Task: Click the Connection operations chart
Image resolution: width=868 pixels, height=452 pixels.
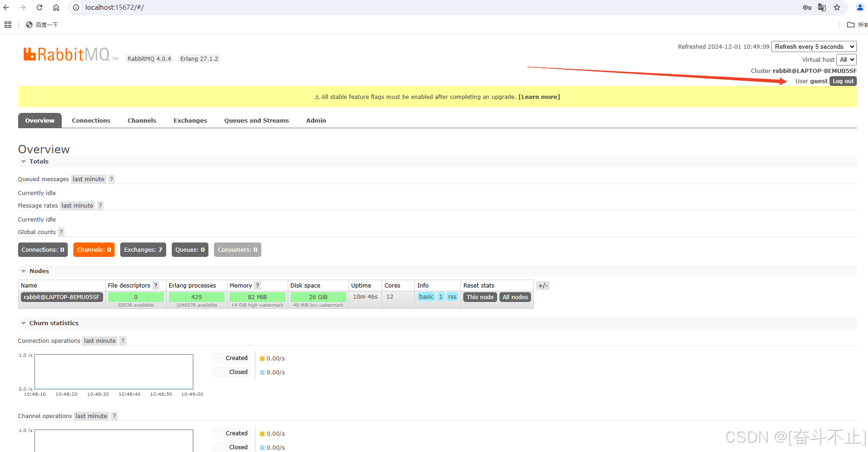Action: click(114, 372)
